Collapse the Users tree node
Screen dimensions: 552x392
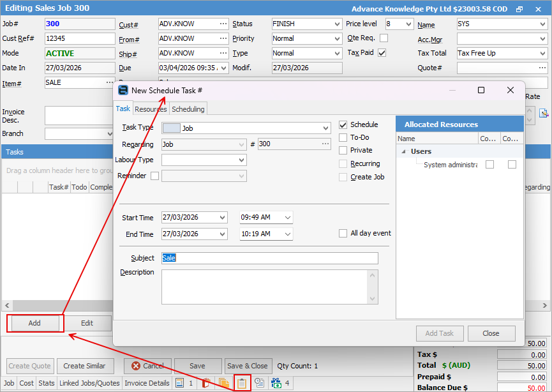point(403,152)
